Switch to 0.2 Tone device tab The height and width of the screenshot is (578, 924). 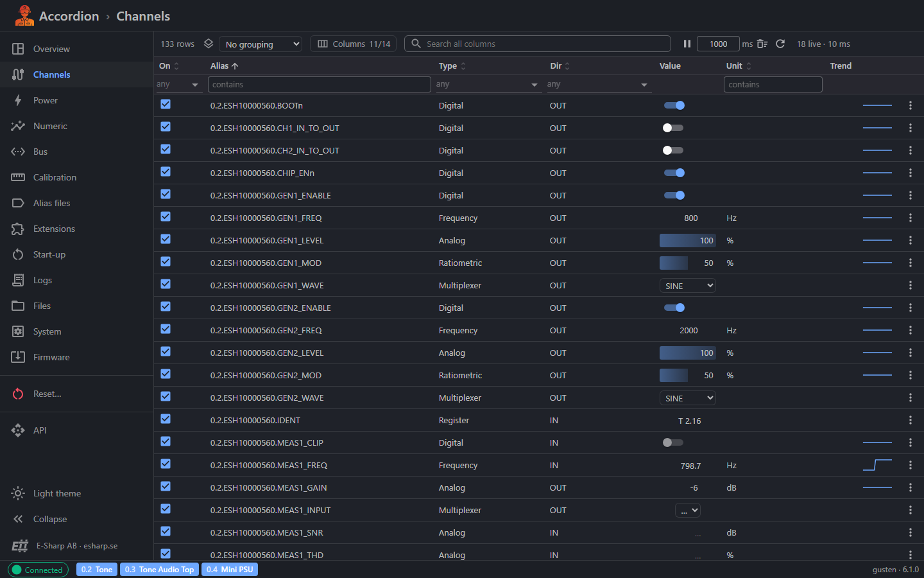pyautogui.click(x=97, y=570)
